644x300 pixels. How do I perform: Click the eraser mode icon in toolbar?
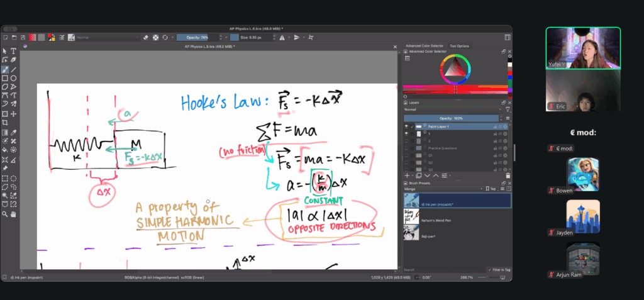coord(145,37)
